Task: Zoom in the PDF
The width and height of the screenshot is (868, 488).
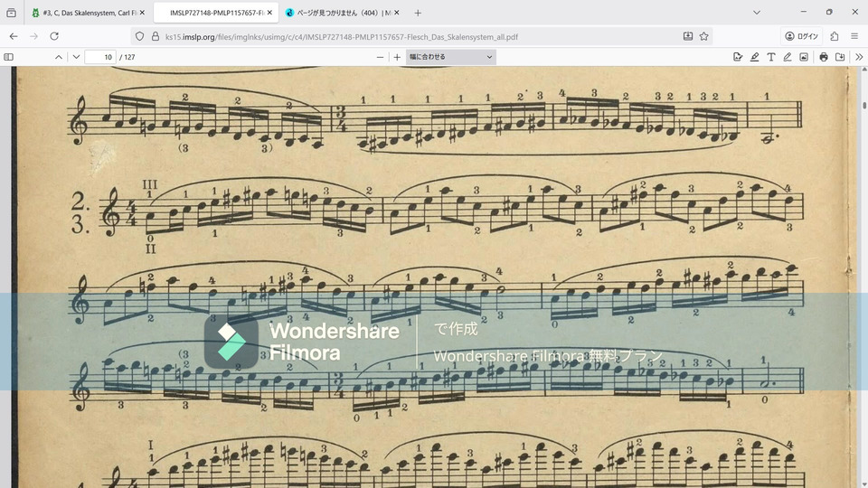Action: [397, 57]
